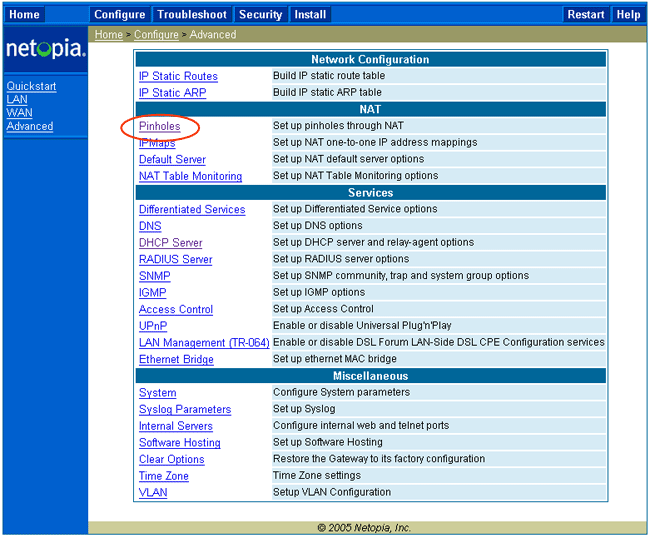This screenshot has height=538, width=650.
Task: Open the Internal Servers link
Action: tap(176, 426)
